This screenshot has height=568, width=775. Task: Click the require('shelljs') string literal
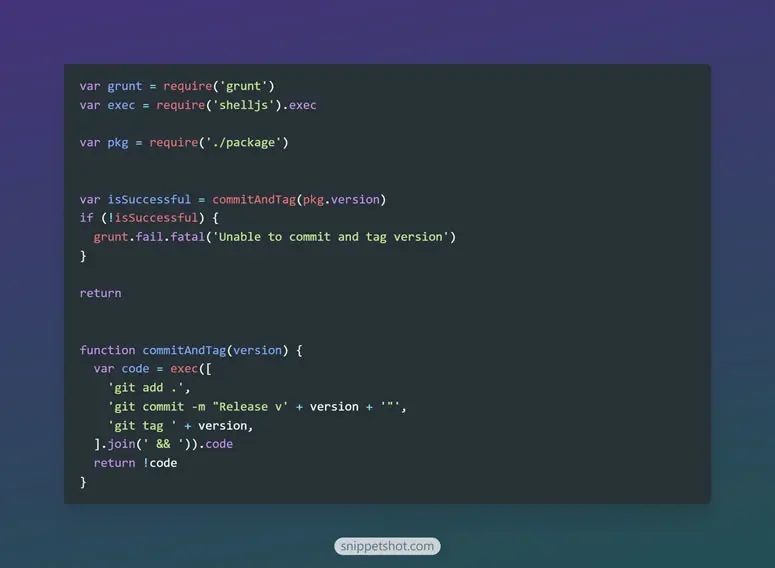(243, 105)
